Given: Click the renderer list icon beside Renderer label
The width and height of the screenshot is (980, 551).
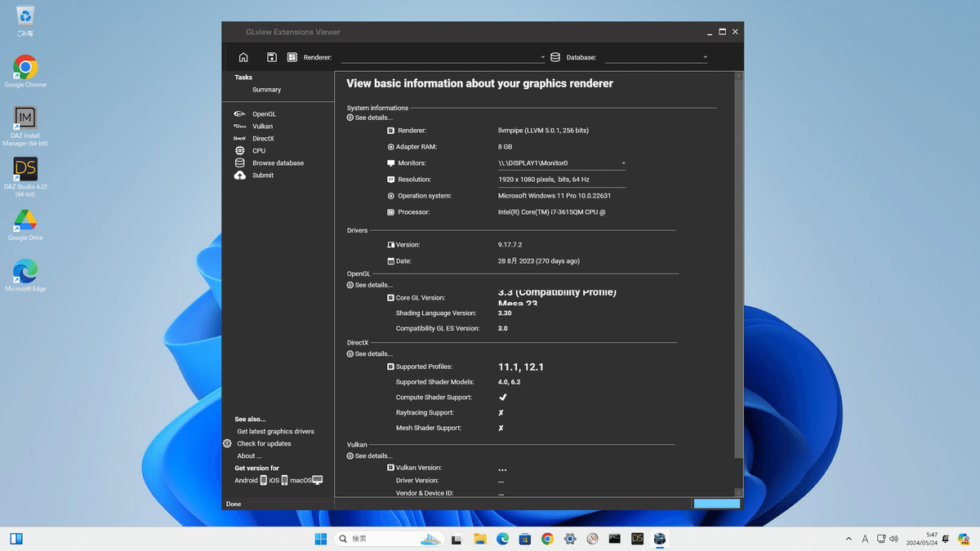Looking at the screenshot, I should [292, 57].
